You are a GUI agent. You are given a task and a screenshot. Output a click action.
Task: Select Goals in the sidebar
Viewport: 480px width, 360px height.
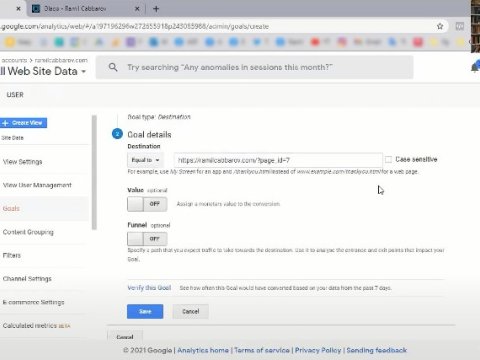(11, 208)
